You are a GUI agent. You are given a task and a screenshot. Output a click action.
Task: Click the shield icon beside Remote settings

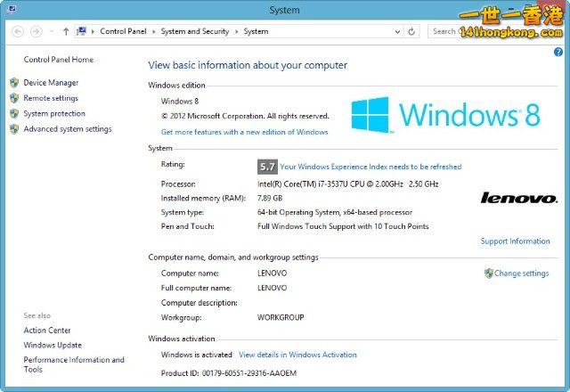[14, 98]
